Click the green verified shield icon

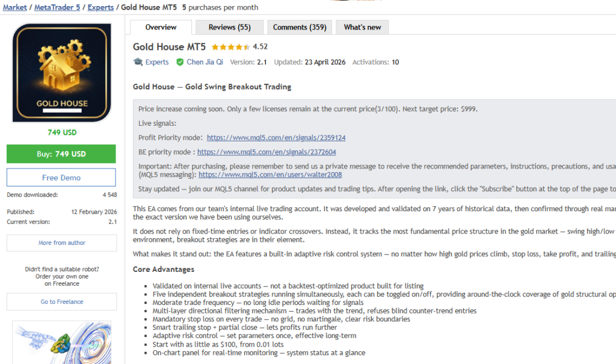pyautogui.click(x=180, y=62)
